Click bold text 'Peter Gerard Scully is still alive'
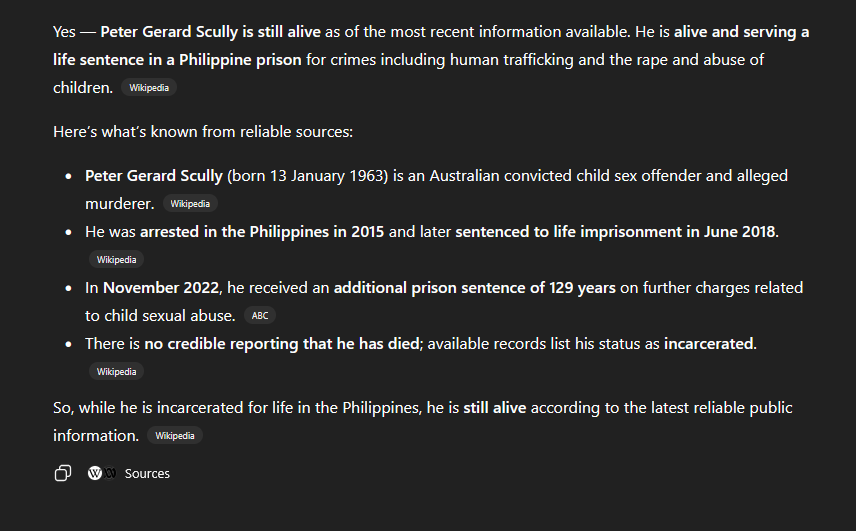Image resolution: width=856 pixels, height=531 pixels. click(210, 32)
